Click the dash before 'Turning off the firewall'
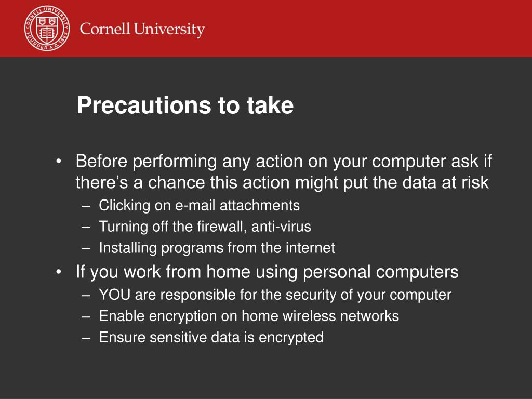The height and width of the screenshot is (399, 532). [86, 227]
